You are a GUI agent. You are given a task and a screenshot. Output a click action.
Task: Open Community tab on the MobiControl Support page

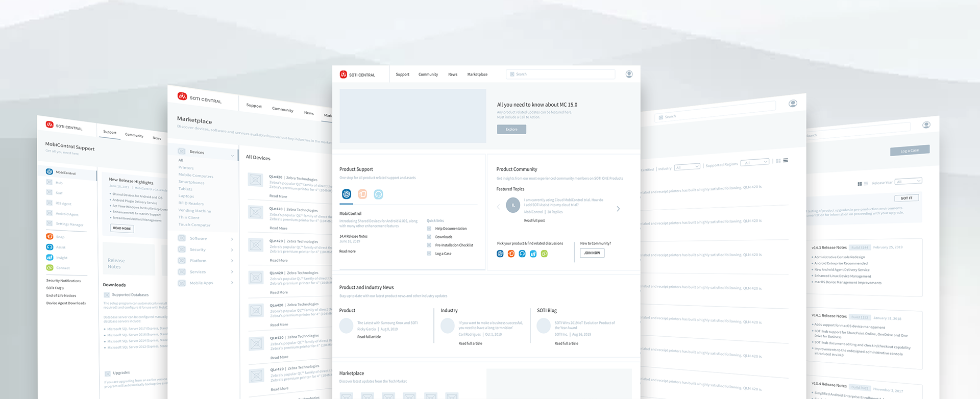134,135
